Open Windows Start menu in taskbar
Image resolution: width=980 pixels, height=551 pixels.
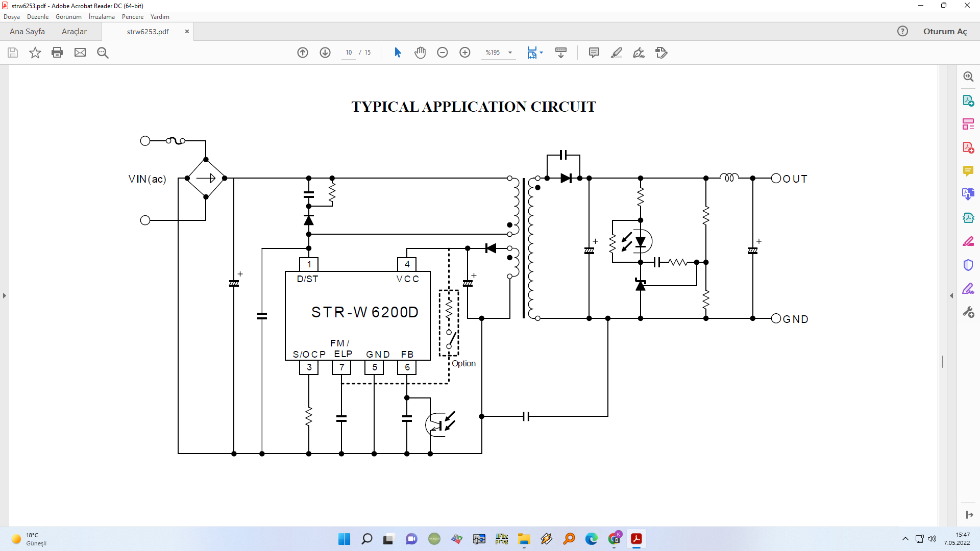click(345, 539)
